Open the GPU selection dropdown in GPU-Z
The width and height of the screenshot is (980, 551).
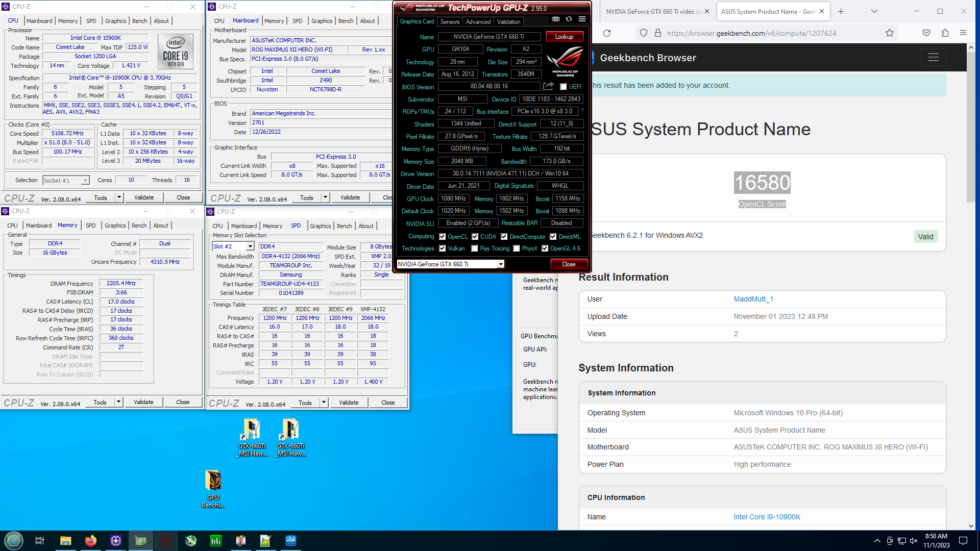click(451, 264)
